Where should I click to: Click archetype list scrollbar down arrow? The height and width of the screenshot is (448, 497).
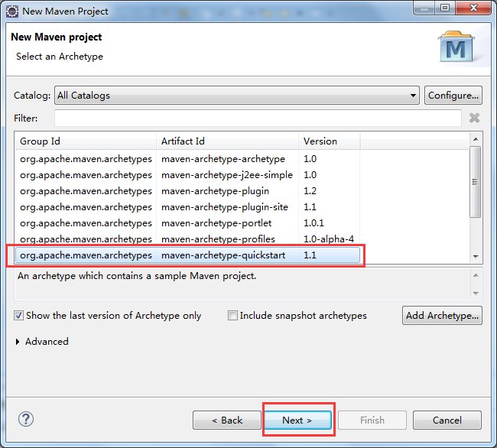476,257
